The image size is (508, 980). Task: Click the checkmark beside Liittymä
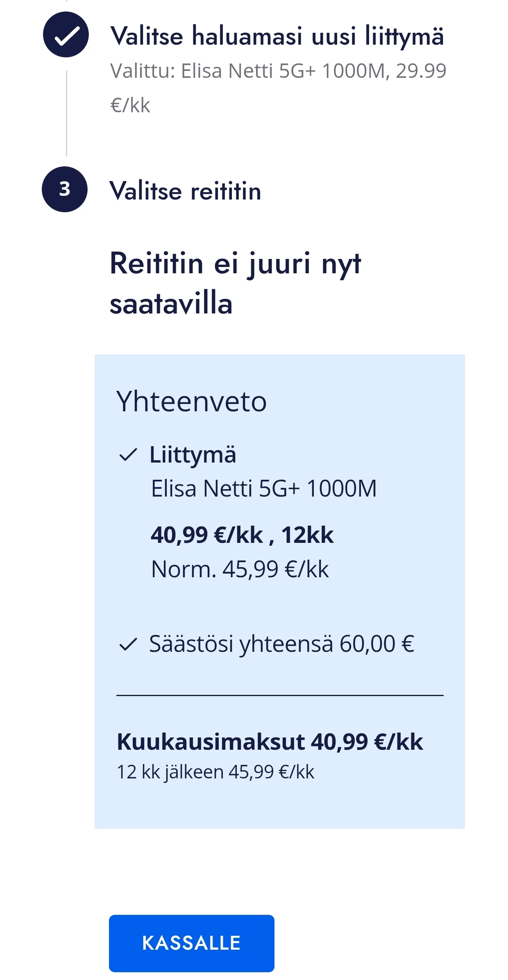click(128, 455)
